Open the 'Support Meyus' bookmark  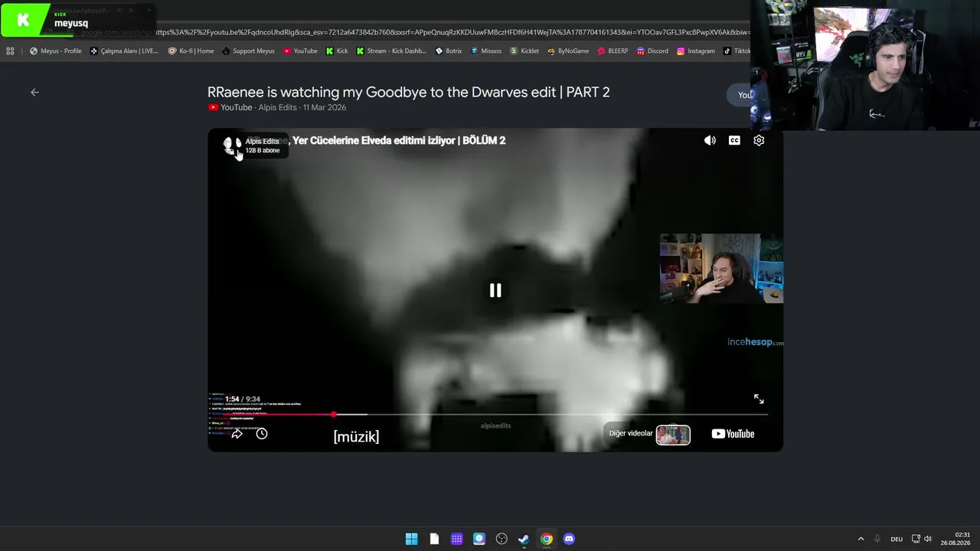click(x=248, y=51)
